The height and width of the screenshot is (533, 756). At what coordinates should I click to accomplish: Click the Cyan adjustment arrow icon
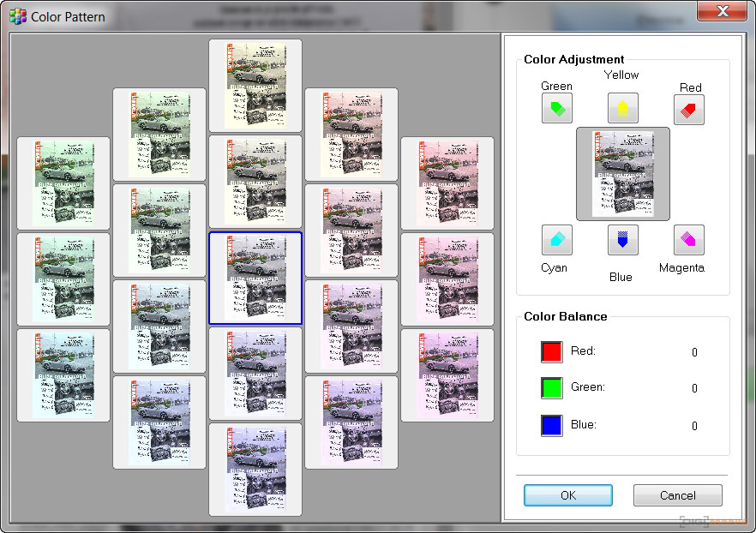(x=557, y=240)
